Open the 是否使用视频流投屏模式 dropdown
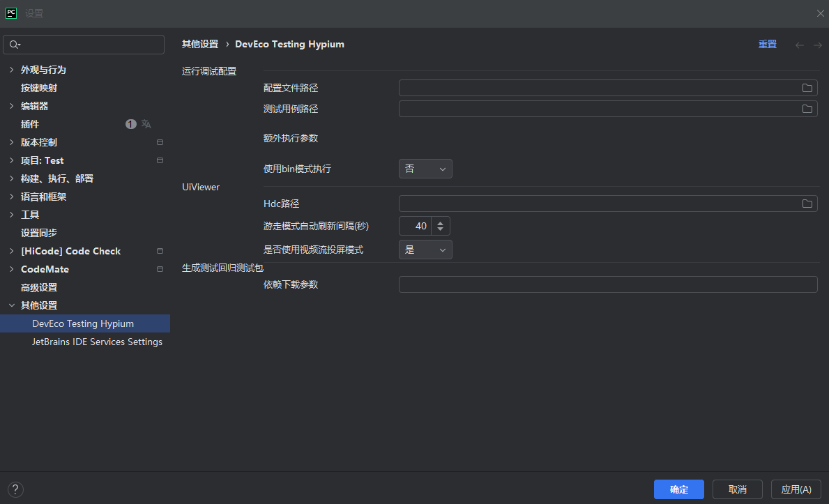 pos(425,250)
